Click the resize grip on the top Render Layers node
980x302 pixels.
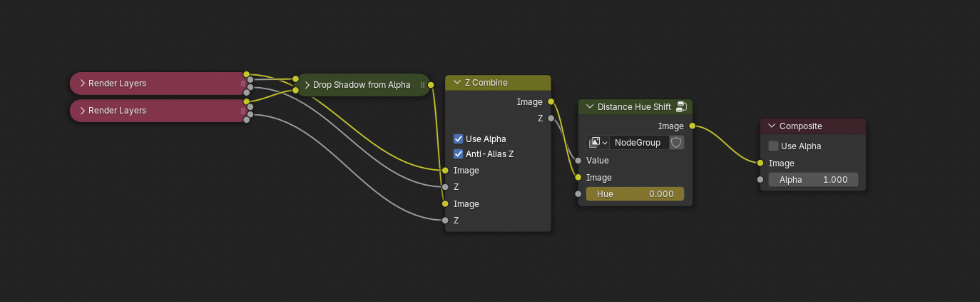[x=243, y=84]
